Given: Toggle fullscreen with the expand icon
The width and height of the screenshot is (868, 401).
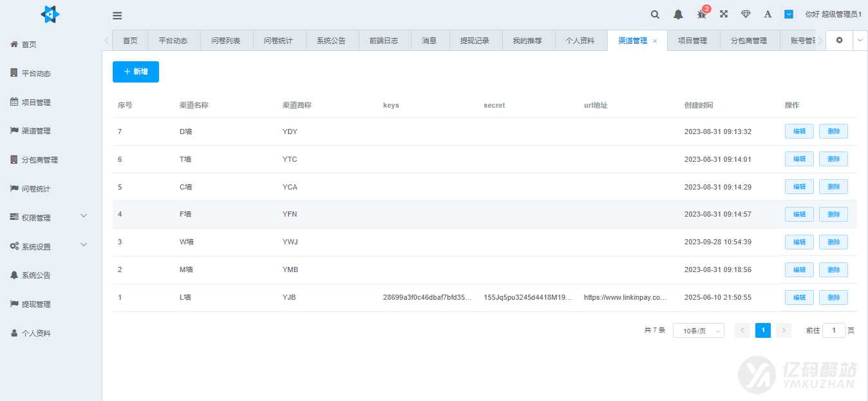Looking at the screenshot, I should [x=724, y=14].
